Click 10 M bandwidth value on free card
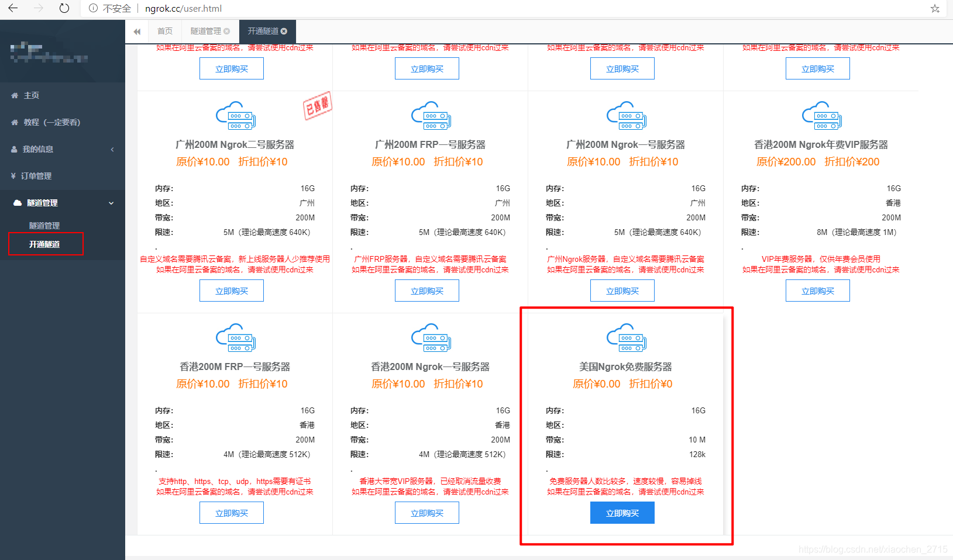 [697, 440]
